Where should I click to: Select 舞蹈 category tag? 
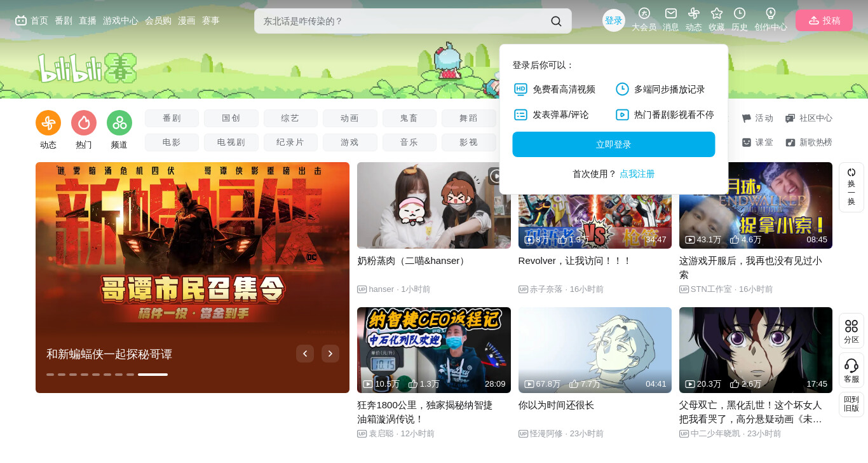coord(469,118)
